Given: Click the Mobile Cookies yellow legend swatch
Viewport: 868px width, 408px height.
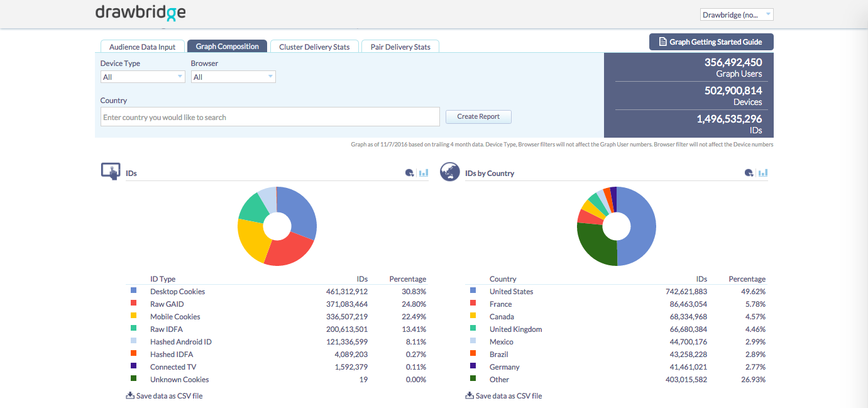Looking at the screenshot, I should click(x=134, y=316).
